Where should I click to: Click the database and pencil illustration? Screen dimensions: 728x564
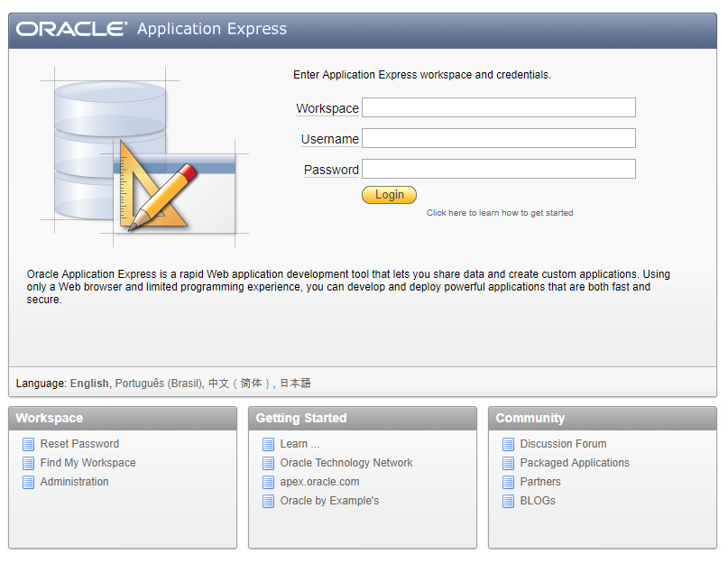(x=144, y=156)
